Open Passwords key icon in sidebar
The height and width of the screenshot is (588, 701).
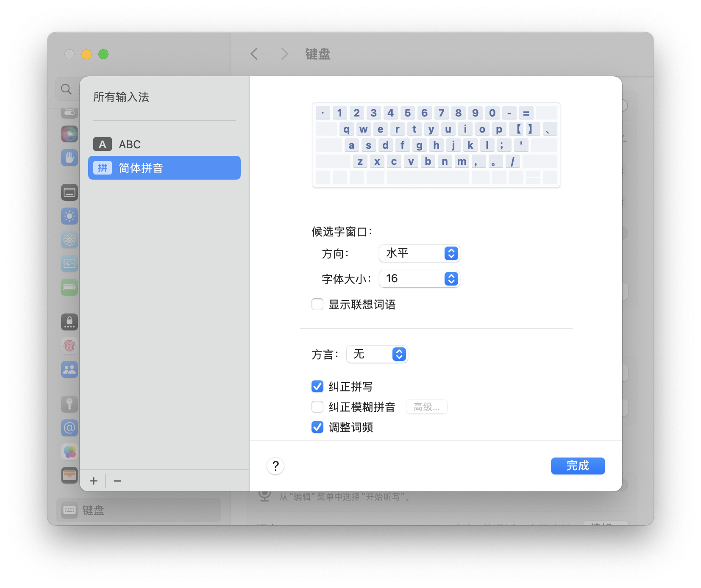(x=70, y=404)
